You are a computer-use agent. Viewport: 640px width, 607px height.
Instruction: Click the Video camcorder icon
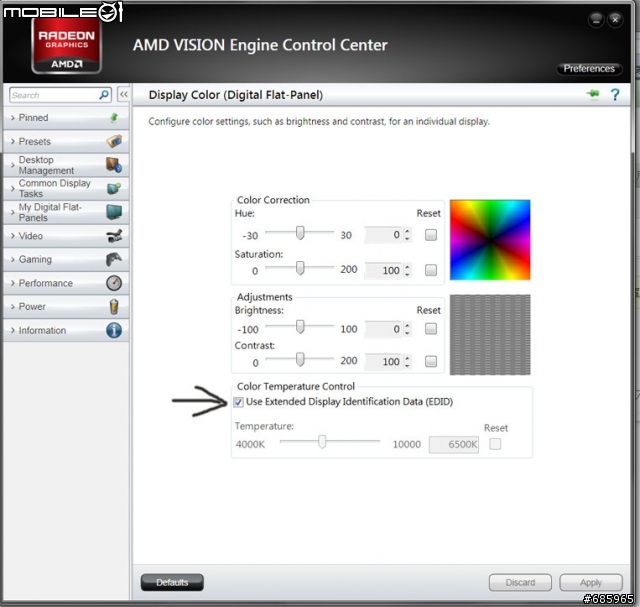pyautogui.click(x=114, y=236)
